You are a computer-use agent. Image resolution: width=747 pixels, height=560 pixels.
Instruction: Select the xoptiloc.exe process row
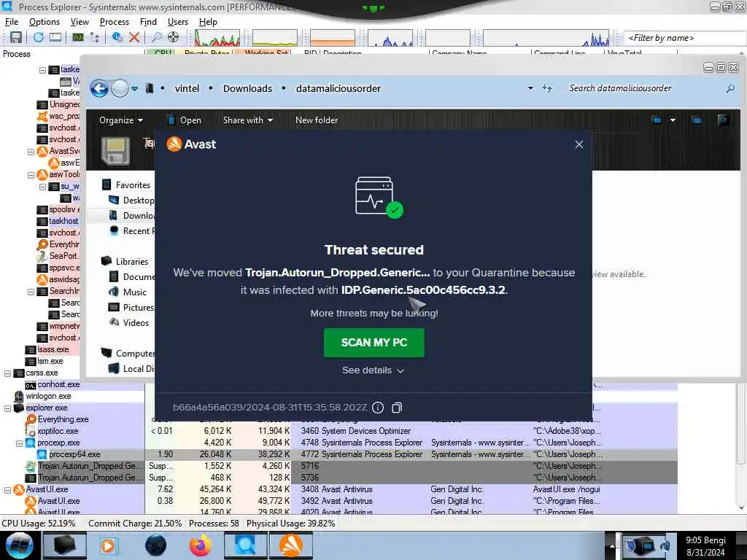click(x=338, y=431)
